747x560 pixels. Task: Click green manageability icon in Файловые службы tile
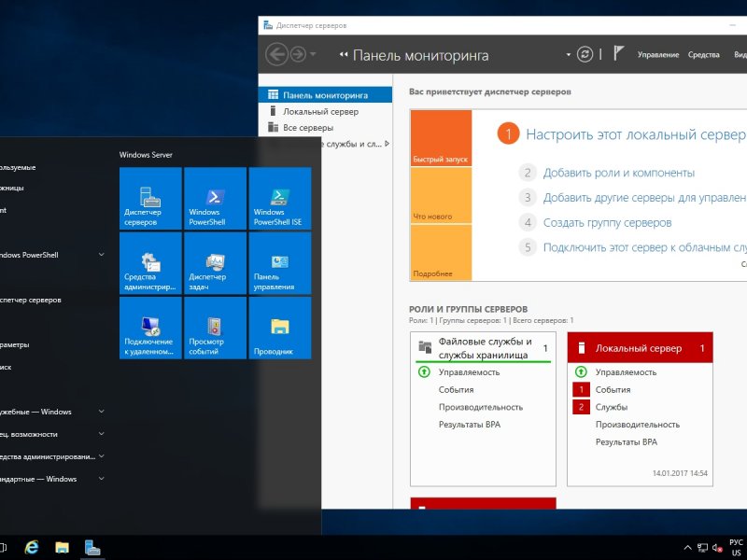424,371
